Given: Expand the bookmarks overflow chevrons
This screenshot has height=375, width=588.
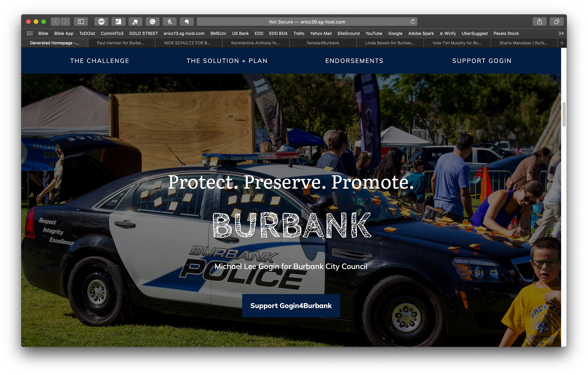Looking at the screenshot, I should tap(561, 33).
